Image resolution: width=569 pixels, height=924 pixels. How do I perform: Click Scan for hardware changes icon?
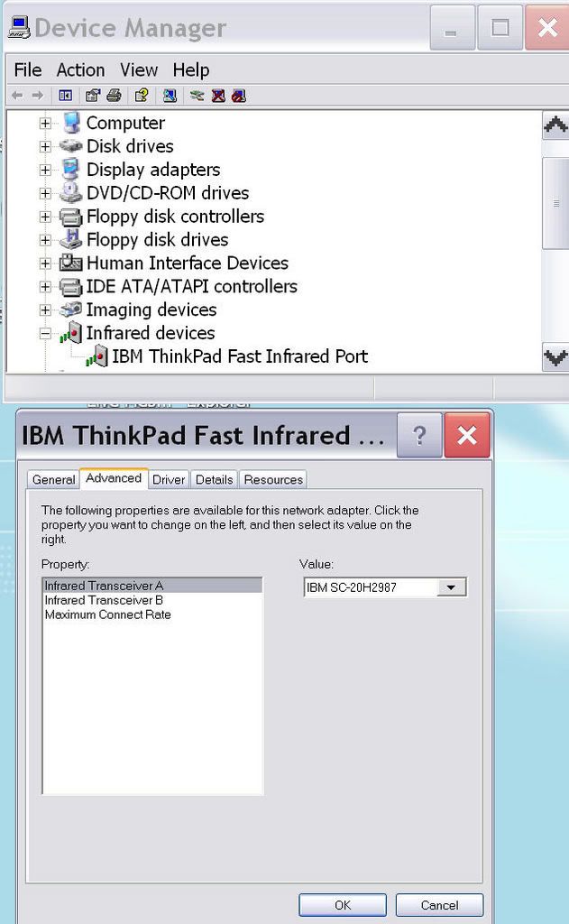(x=169, y=96)
